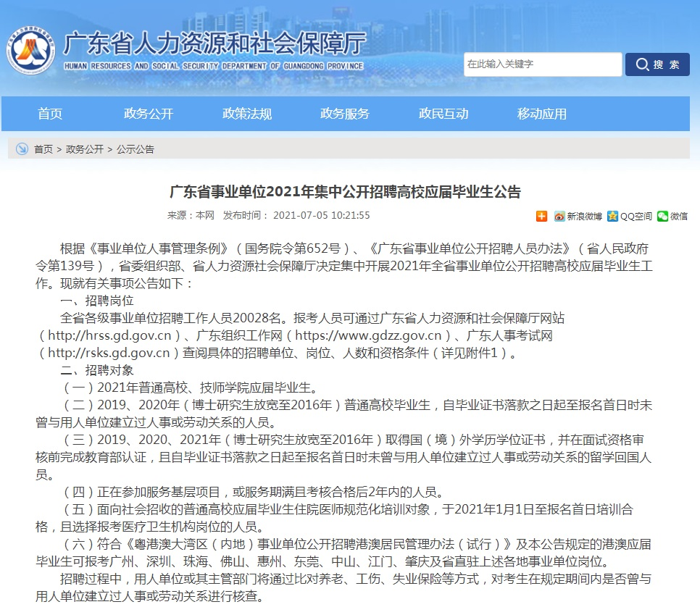700x607 pixels.
Task: Select the 移动应用 navigation item
Action: coord(542,114)
